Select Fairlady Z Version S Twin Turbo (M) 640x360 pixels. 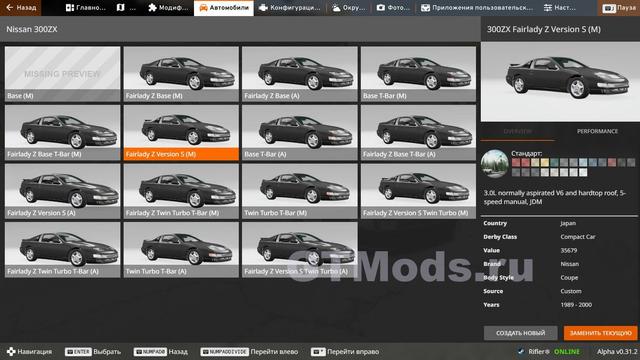(418, 191)
